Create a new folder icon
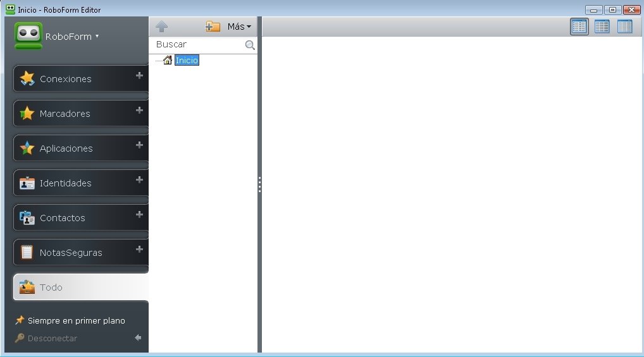This screenshot has height=357, width=644. click(x=213, y=27)
